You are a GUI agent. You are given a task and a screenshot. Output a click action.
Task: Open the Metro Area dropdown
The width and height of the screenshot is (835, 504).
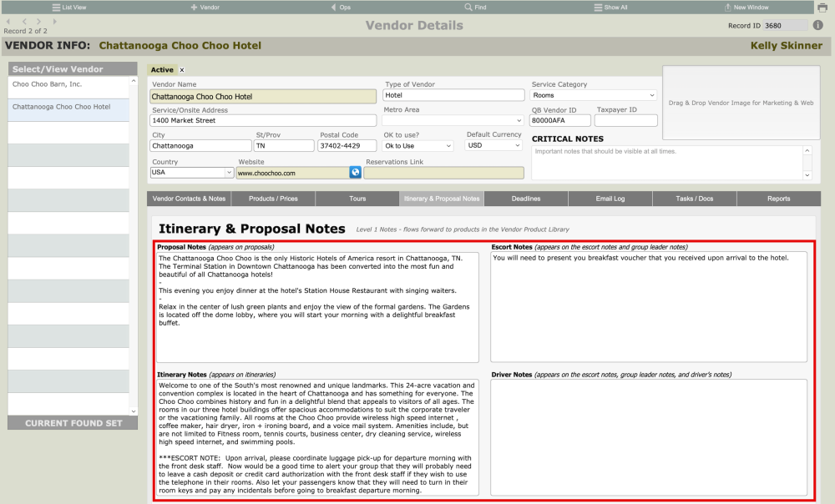[453, 120]
